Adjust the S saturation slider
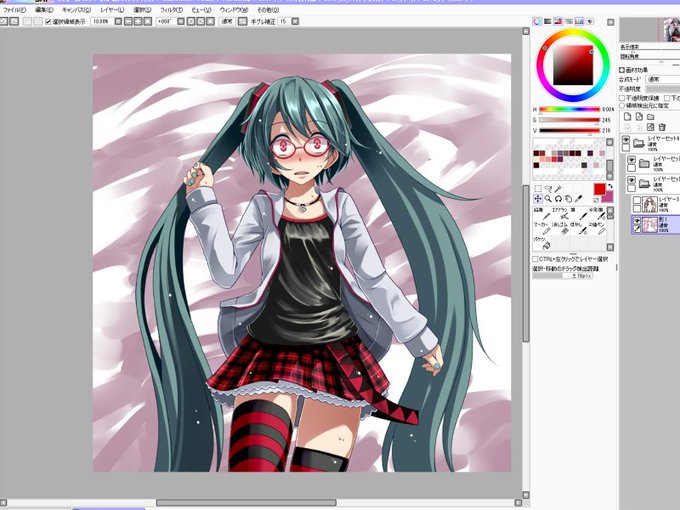The width and height of the screenshot is (680, 510). coord(569,120)
